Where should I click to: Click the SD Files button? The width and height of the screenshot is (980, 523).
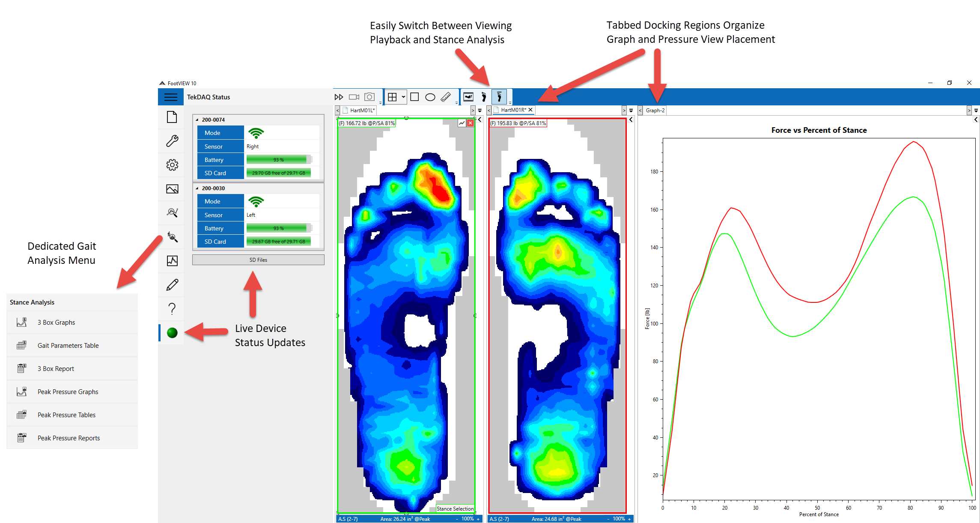[x=258, y=260]
